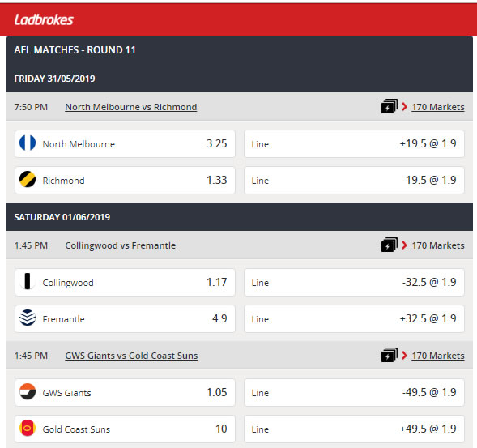Open the multi-bet icon for Collingwood vs Fremantle
Viewport: 477px width, 448px height.
click(x=390, y=245)
